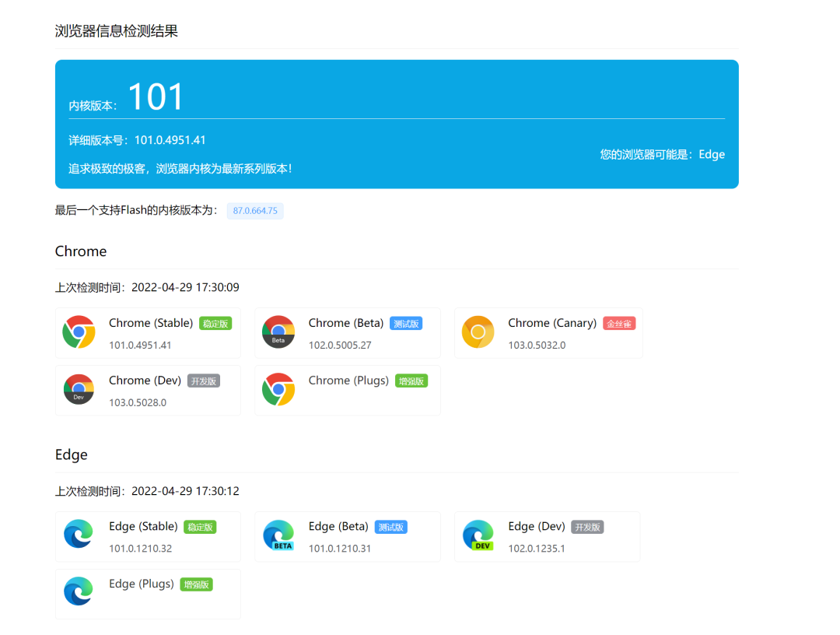
Task: Click the blue 测试版 badge beside Chrome (Beta)
Action: click(x=406, y=324)
